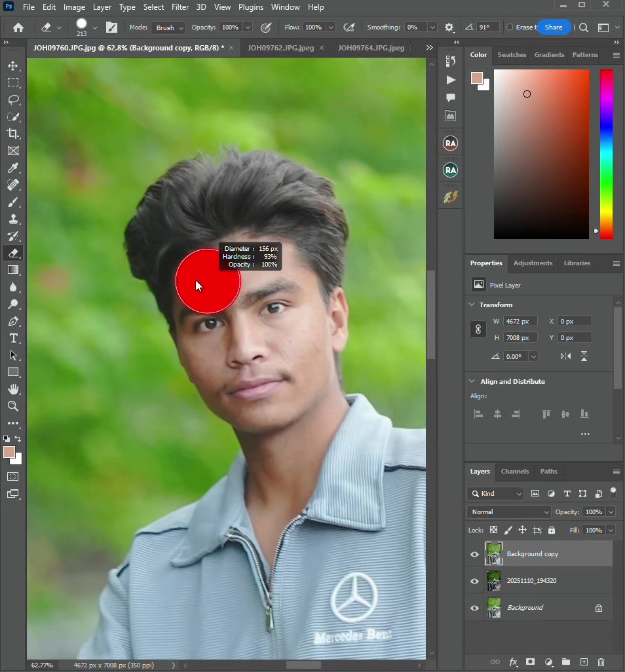Create a new group folder icon
The height and width of the screenshot is (672, 625).
point(566,662)
